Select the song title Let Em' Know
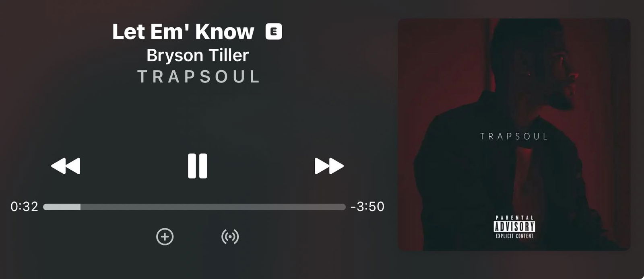The image size is (644, 279). pos(183,31)
